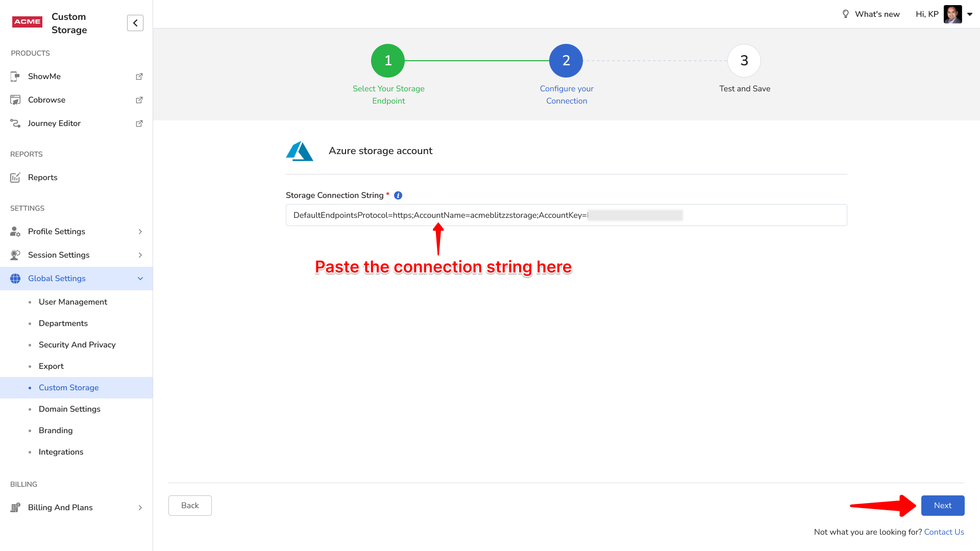Click the Reports chart icon

[x=15, y=178]
